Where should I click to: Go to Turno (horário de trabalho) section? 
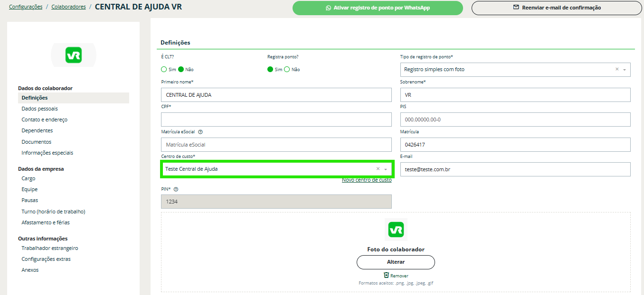click(x=53, y=212)
